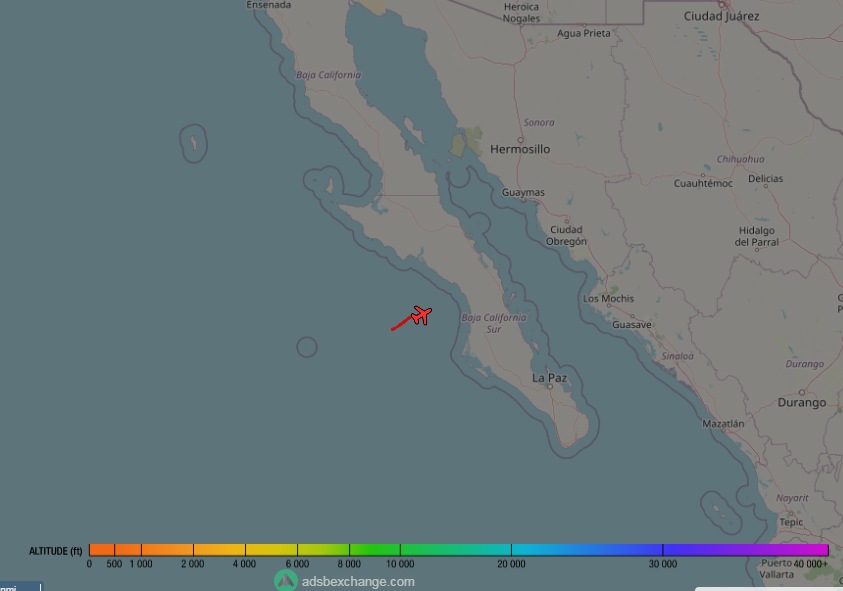The width and height of the screenshot is (843, 591).
Task: Open the adsbexchange.com link text
Action: (x=358, y=581)
